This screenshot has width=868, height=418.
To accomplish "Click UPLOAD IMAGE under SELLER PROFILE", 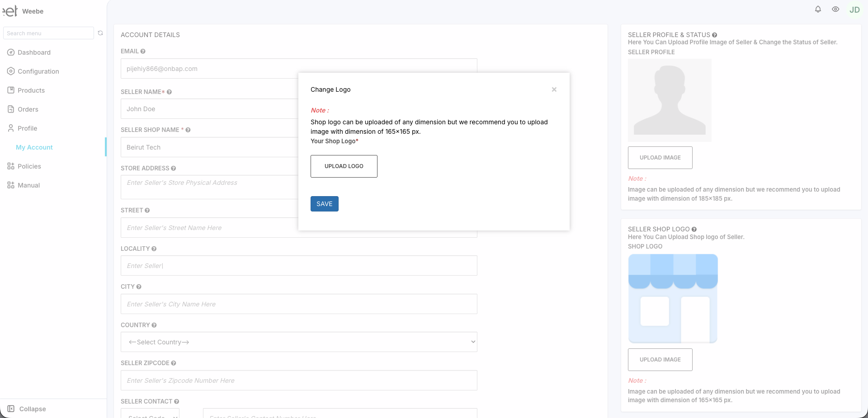I will pyautogui.click(x=660, y=157).
